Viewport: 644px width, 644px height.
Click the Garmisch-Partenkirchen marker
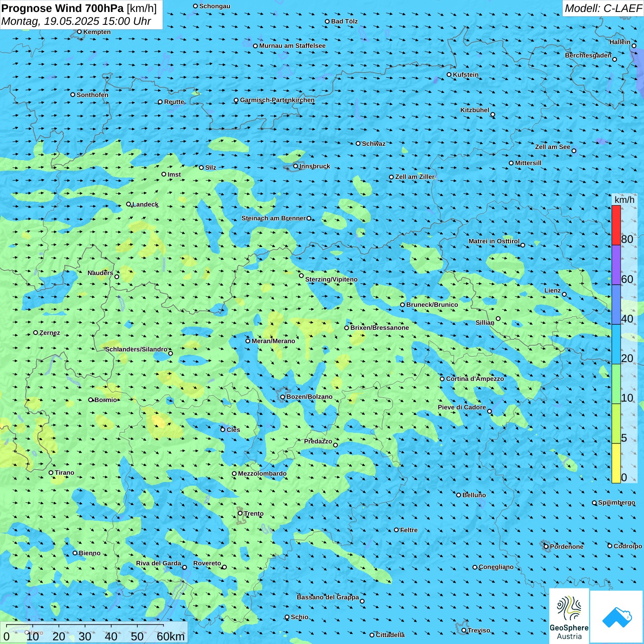click(236, 100)
